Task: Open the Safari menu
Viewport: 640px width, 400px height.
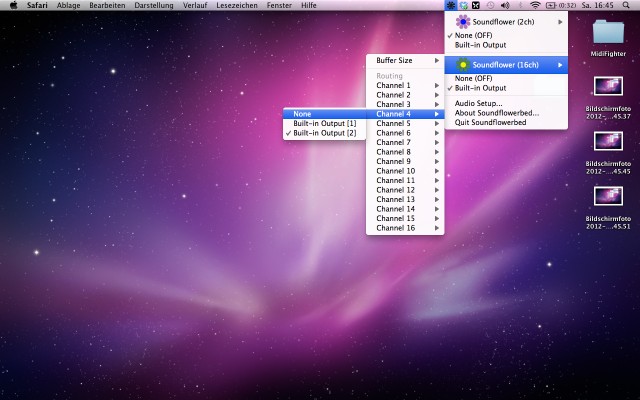Action: [37, 5]
